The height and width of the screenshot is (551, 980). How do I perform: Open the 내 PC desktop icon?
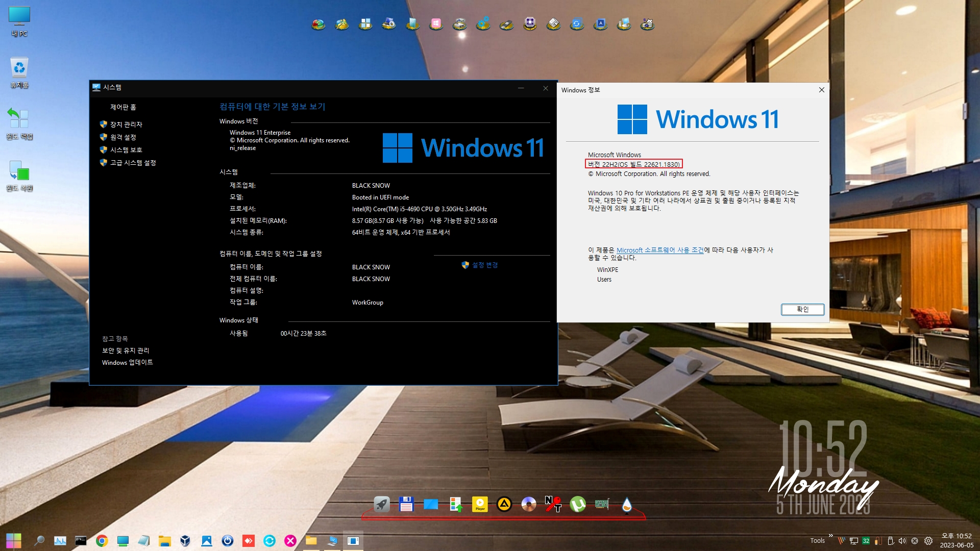[19, 21]
